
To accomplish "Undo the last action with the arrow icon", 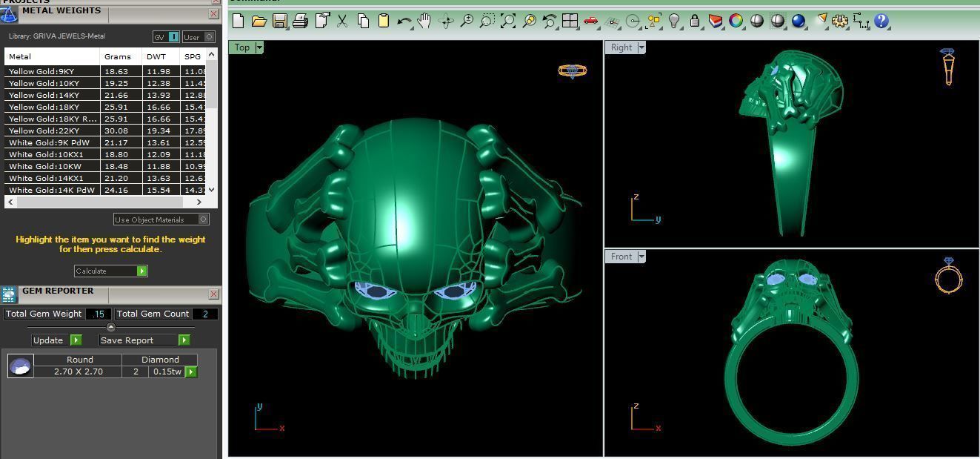I will [404, 22].
